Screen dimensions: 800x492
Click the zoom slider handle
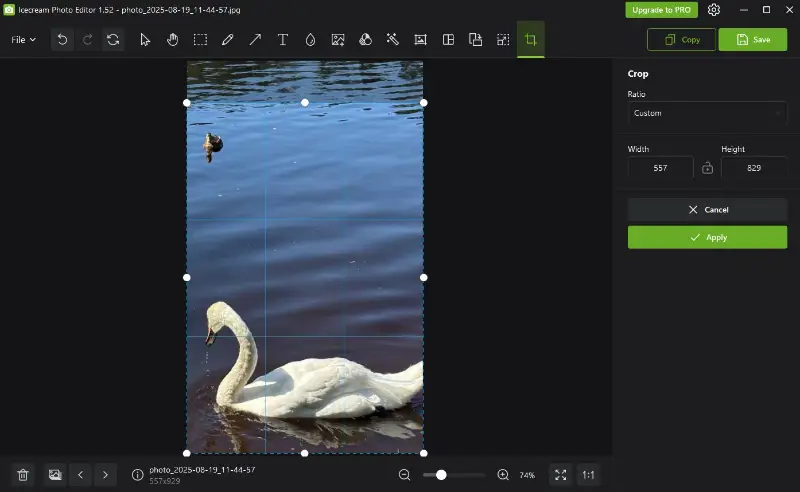441,475
